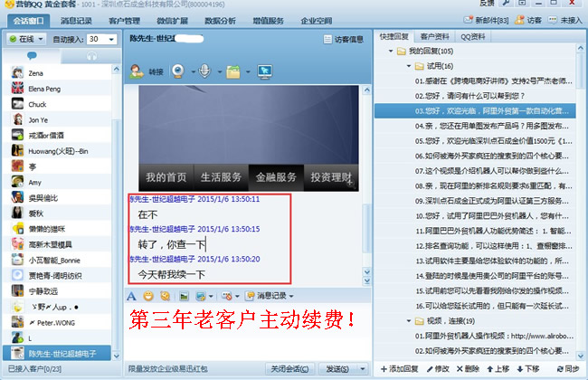Move reply down with 下移
The width and height of the screenshot is (588, 380).
[x=528, y=369]
